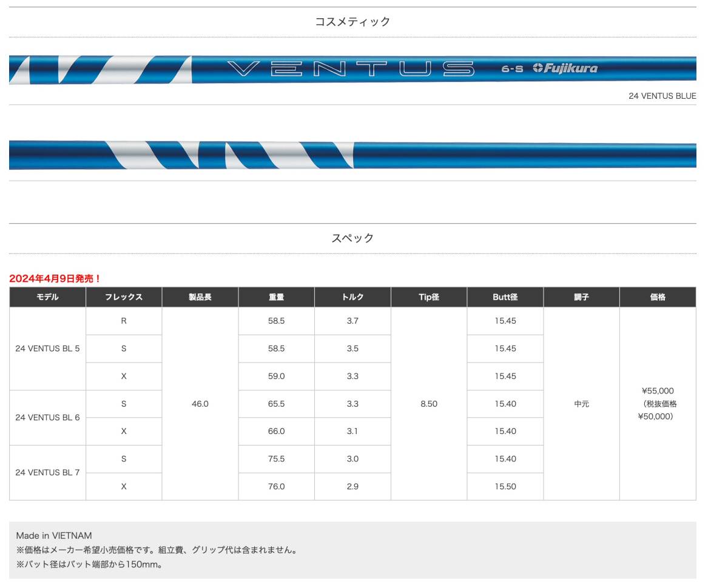
Task: Click the 2.9 torque value
Action: [352, 487]
